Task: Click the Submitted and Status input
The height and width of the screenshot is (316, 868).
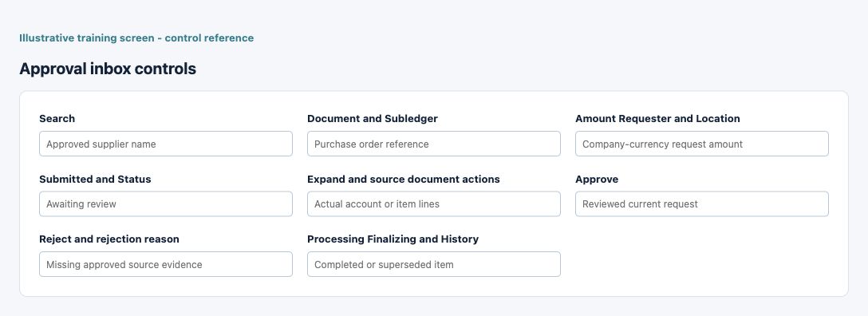Action: 165,203
